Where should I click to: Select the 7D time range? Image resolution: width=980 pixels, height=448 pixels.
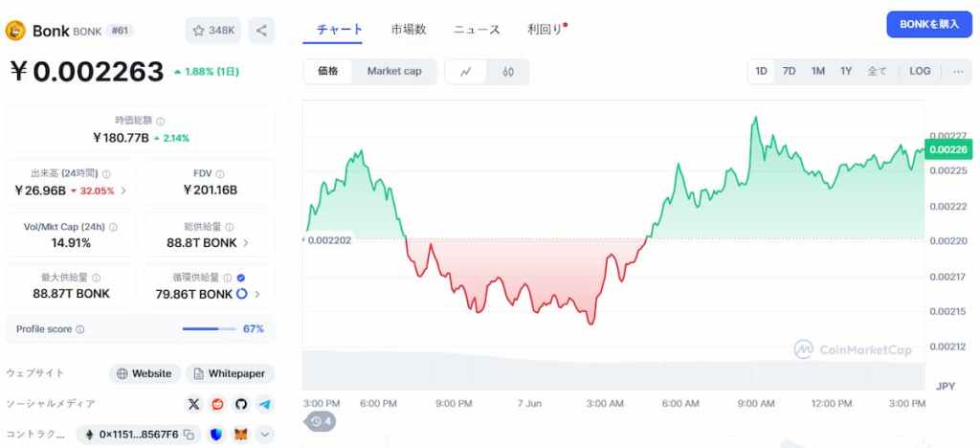click(x=790, y=71)
